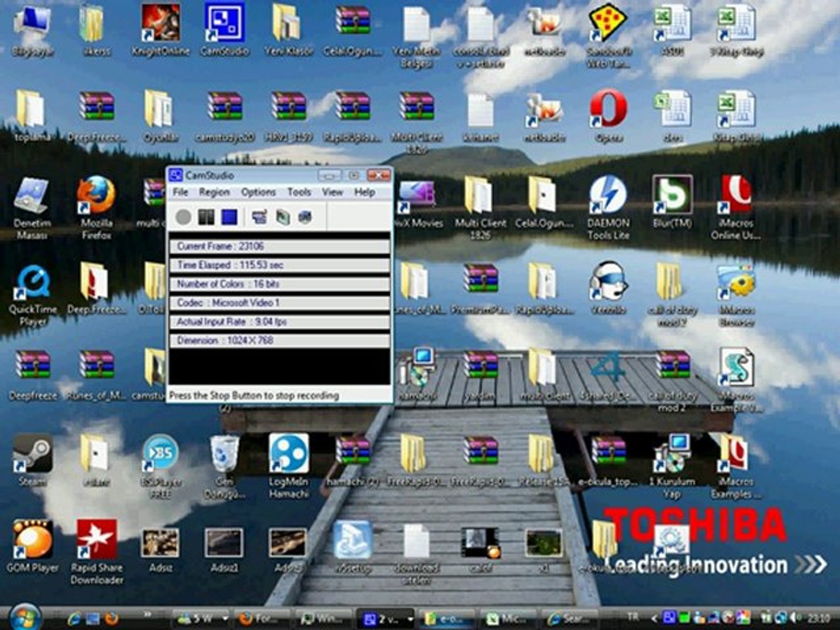The image size is (840, 630).
Task: Open Screen Annotations from CamStudio toolbar
Action: click(282, 218)
